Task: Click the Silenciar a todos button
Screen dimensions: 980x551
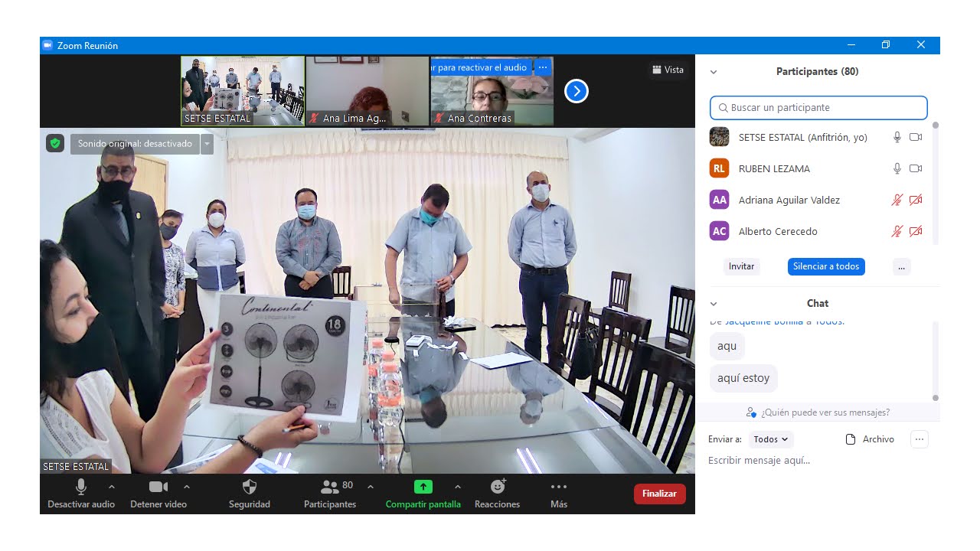Action: (x=826, y=266)
